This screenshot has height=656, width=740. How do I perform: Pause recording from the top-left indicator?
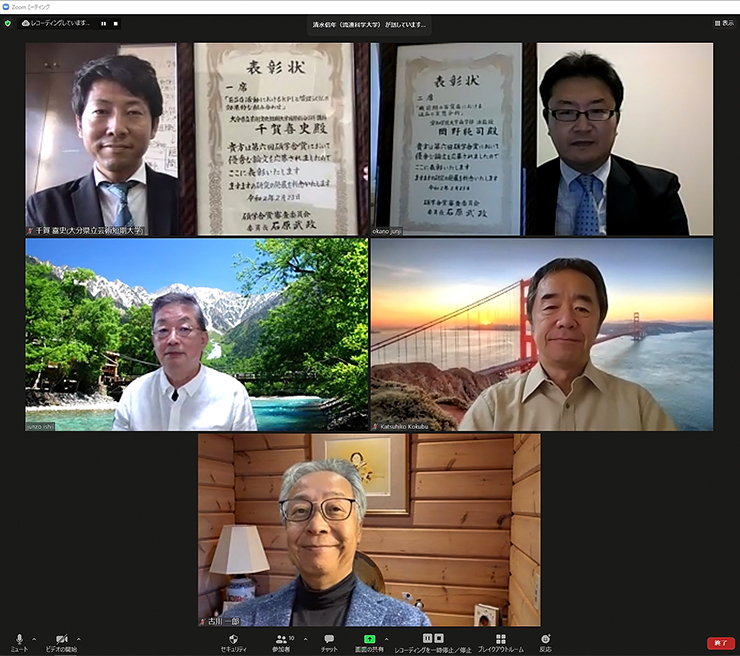[x=103, y=22]
